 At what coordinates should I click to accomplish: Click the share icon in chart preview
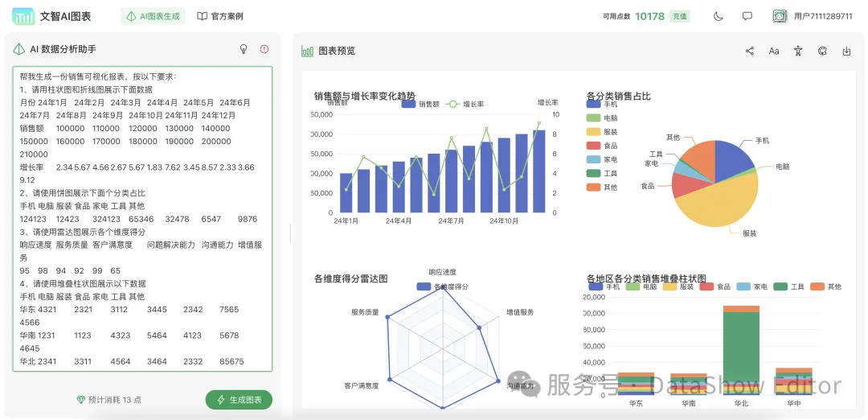pyautogui.click(x=750, y=51)
